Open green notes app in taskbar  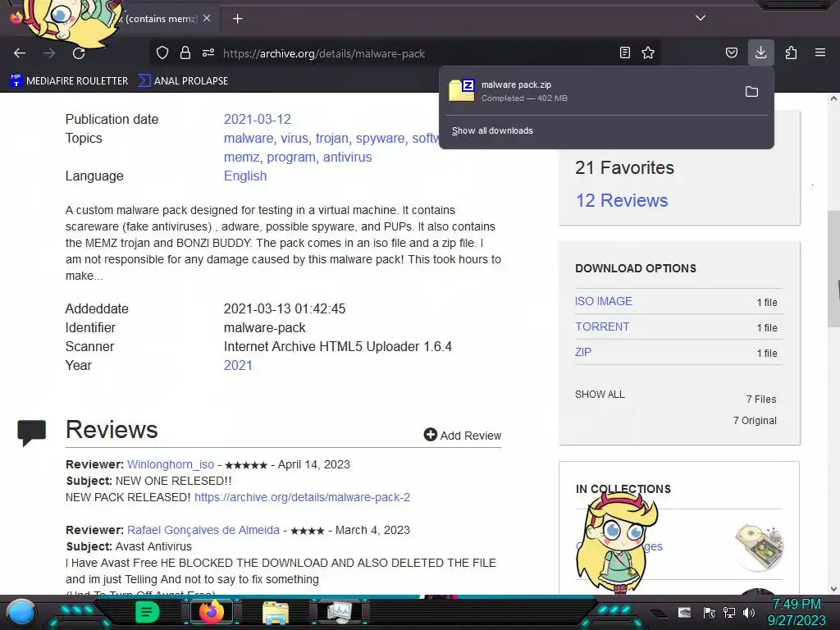click(148, 612)
